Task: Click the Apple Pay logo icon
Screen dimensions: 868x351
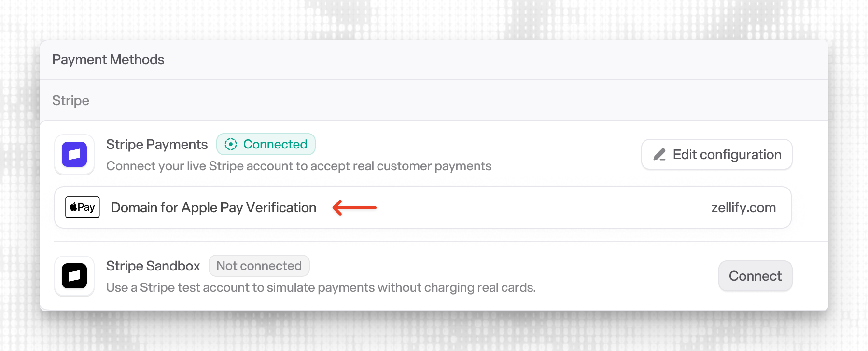Action: (x=83, y=207)
